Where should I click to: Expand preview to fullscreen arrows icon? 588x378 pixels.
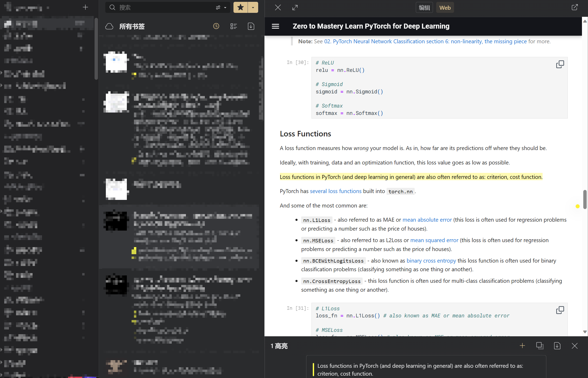[295, 7]
